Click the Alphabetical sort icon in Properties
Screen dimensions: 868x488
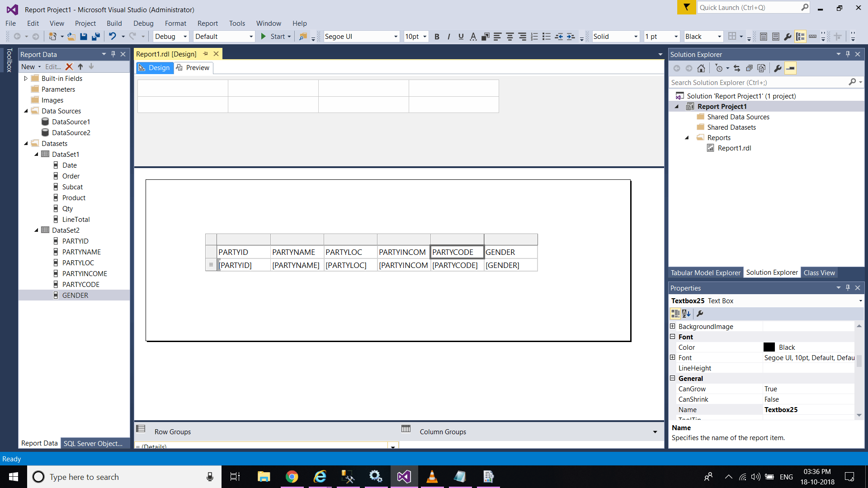(686, 314)
